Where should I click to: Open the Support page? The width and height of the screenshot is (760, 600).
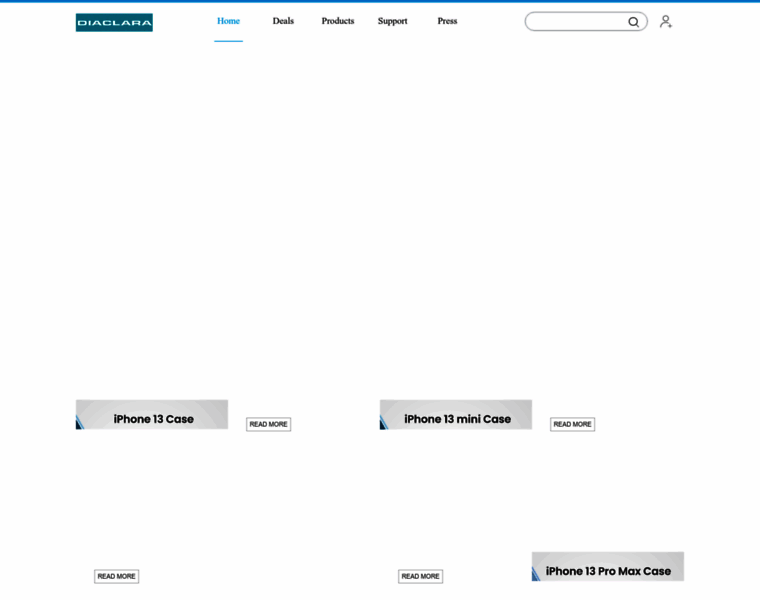[x=392, y=21]
